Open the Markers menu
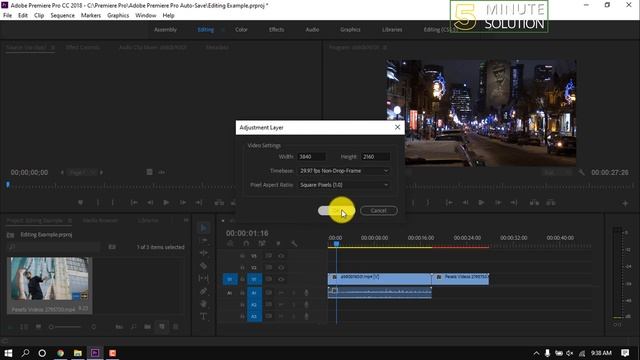Viewport: 640px width, 360px height. coord(91,16)
